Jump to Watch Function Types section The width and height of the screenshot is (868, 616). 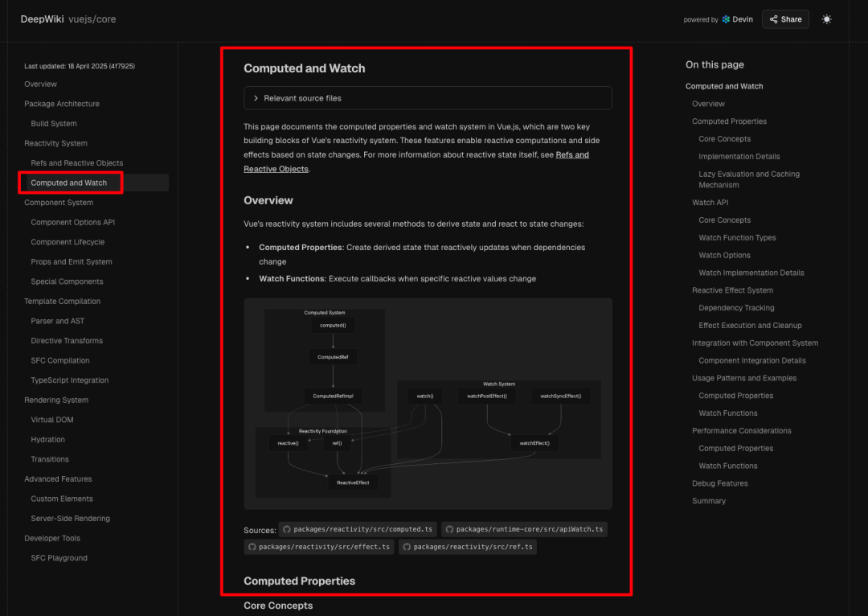pyautogui.click(x=737, y=238)
